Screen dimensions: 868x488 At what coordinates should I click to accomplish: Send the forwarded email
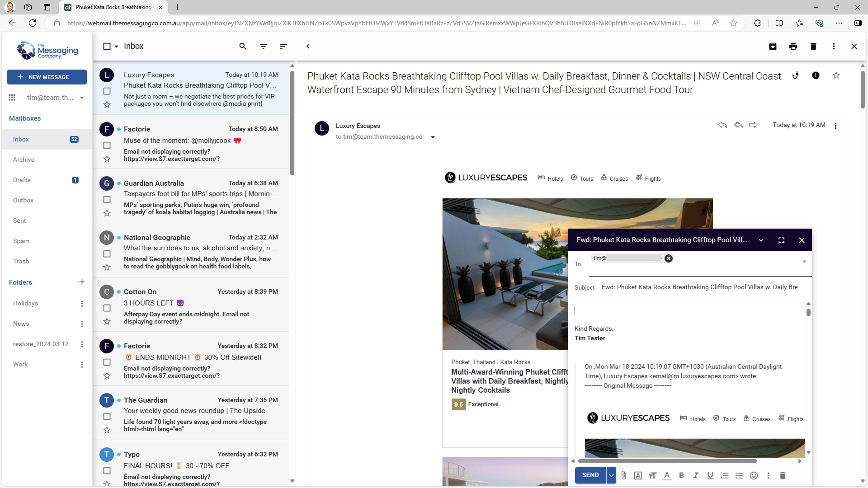pos(590,475)
